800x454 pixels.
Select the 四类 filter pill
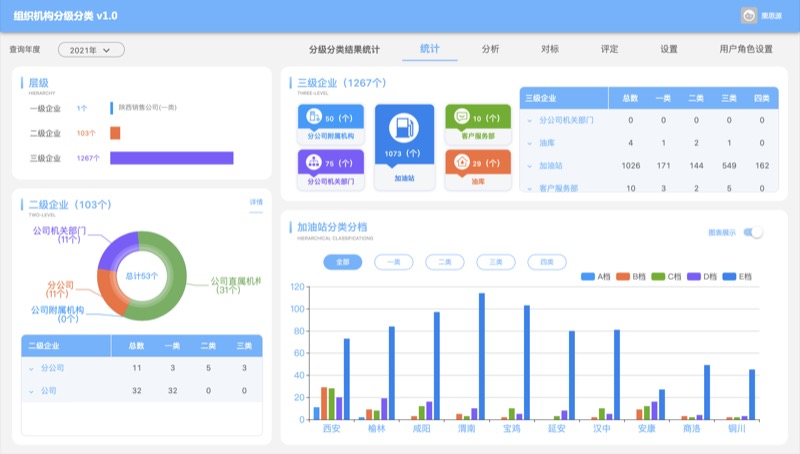coord(547,262)
